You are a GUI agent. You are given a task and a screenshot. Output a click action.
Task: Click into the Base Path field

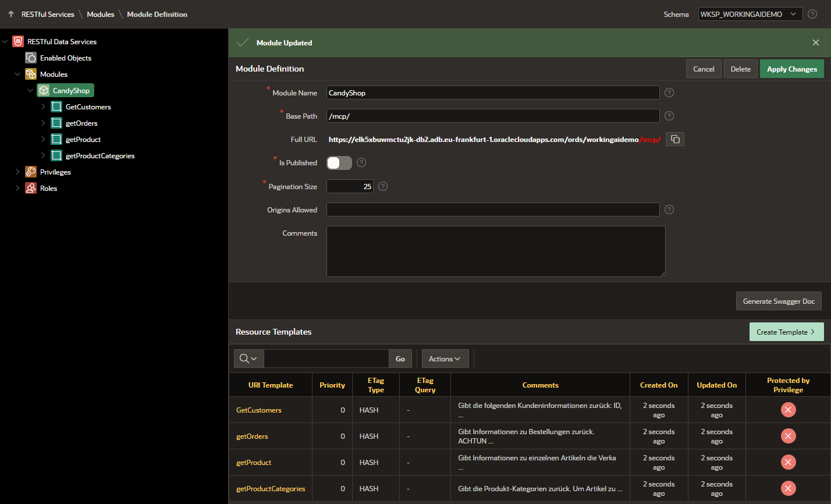(x=493, y=116)
